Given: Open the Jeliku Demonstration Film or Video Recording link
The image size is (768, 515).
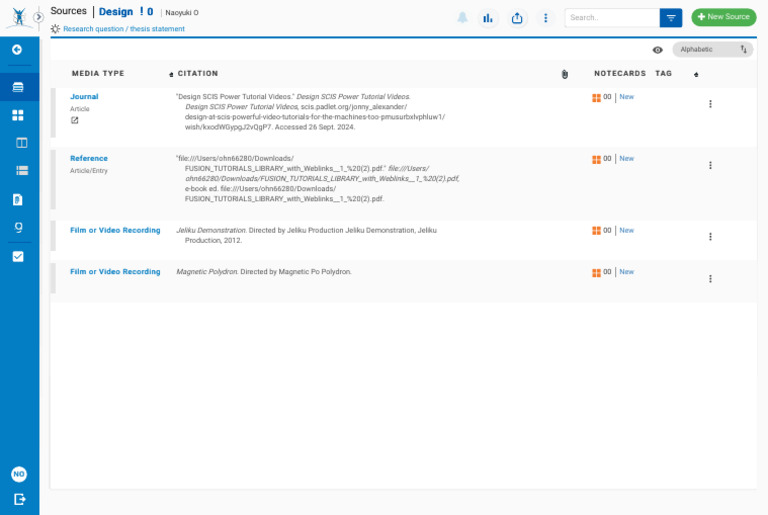Looking at the screenshot, I should (115, 230).
